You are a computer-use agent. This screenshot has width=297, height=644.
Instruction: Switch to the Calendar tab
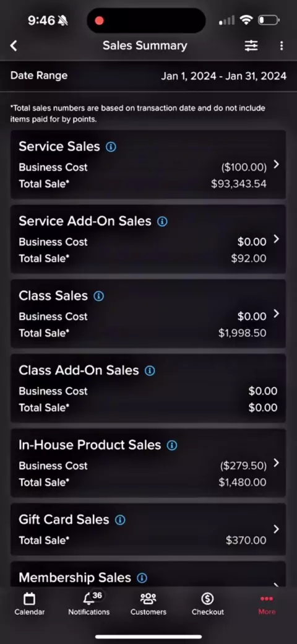click(30, 604)
